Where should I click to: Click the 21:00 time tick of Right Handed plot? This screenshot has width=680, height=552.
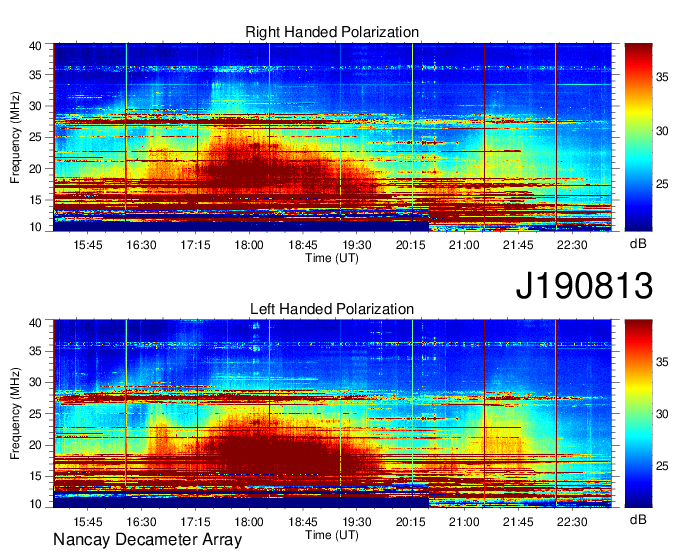click(x=464, y=245)
